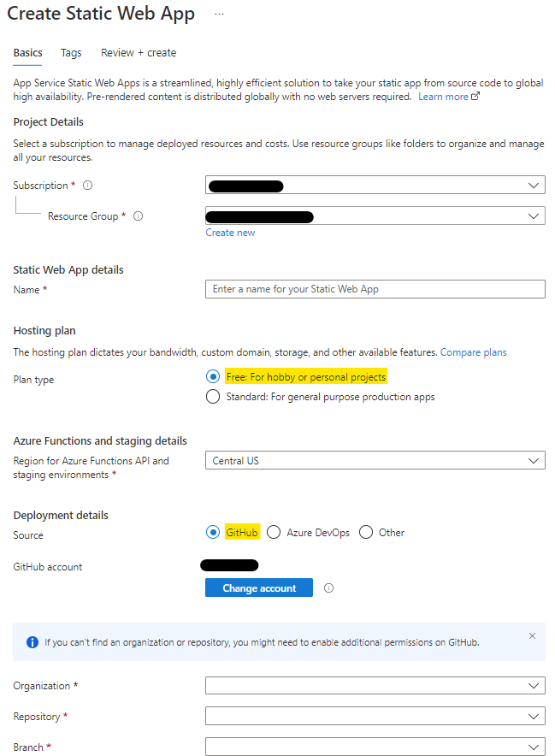Expand the Central US region dropdown
The image size is (555, 756).
click(375, 460)
